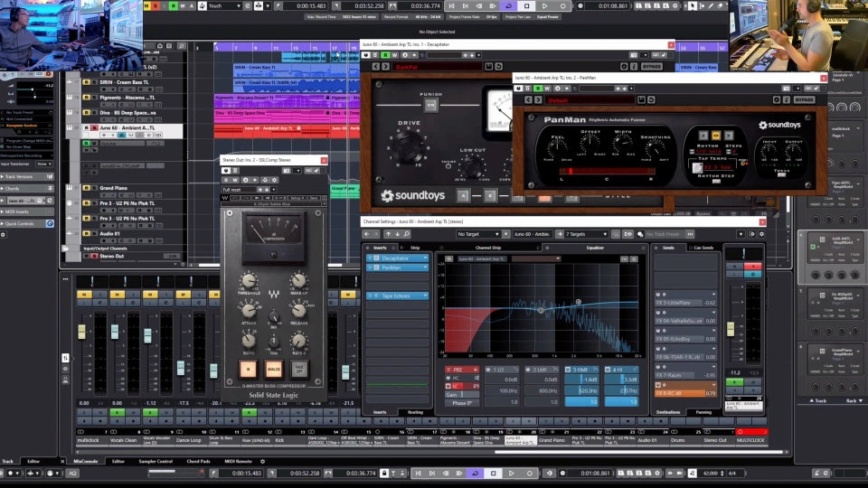Select the Erase tool in toolbar
This screenshot has width=868, height=488.
721,6
